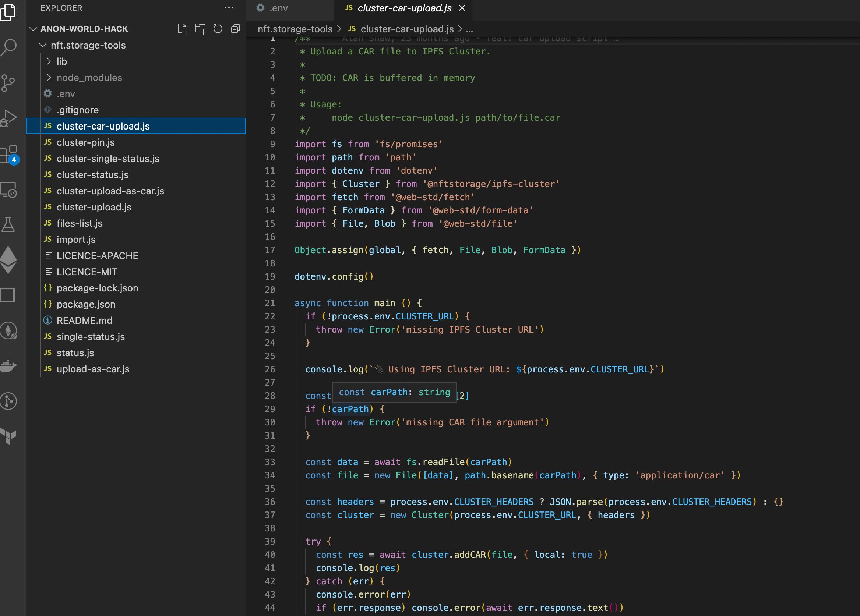This screenshot has width=860, height=616.
Task: Open Explorer more actions ellipsis
Action: tap(229, 8)
